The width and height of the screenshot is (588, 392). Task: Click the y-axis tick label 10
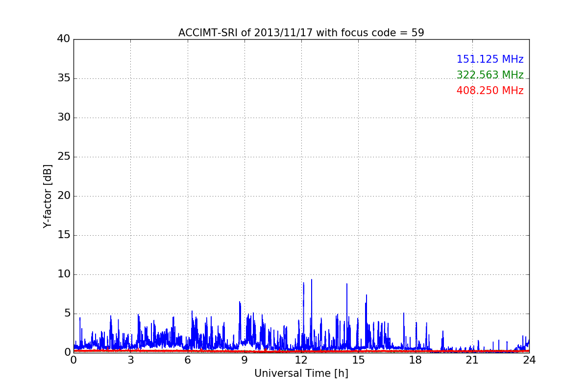pyautogui.click(x=64, y=274)
